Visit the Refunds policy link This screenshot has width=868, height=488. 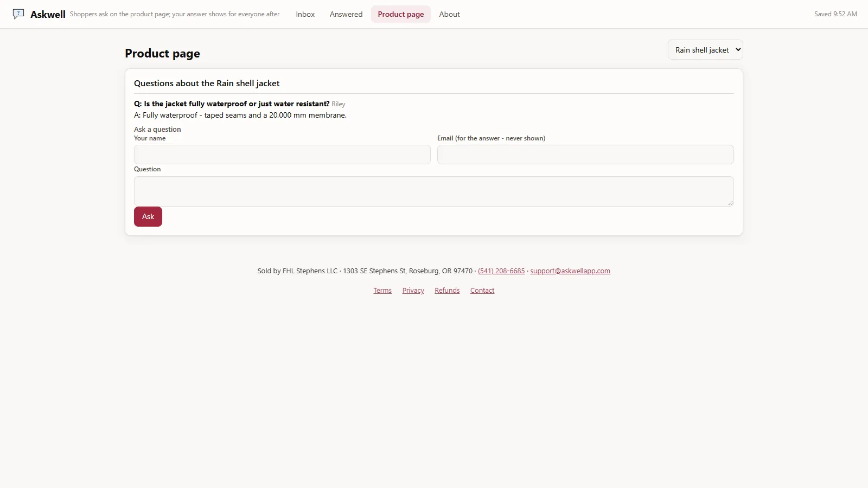click(x=447, y=291)
